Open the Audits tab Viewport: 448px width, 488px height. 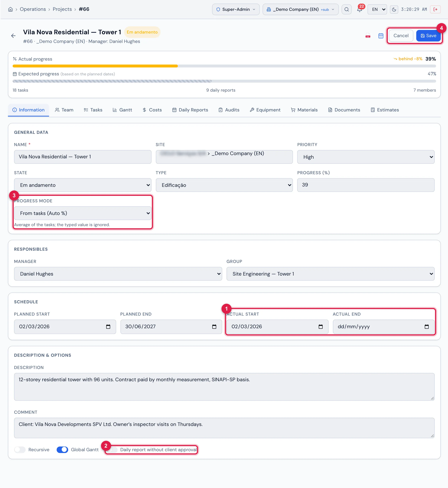point(229,110)
